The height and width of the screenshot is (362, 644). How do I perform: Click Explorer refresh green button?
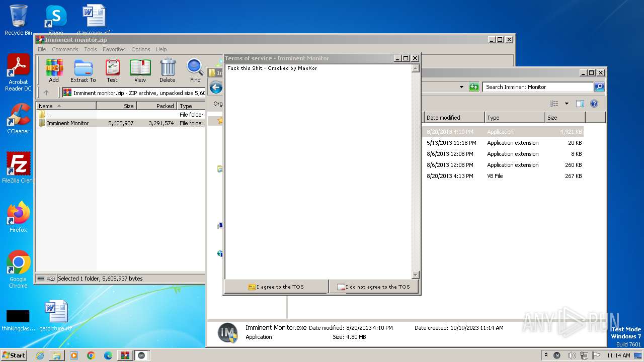474,87
